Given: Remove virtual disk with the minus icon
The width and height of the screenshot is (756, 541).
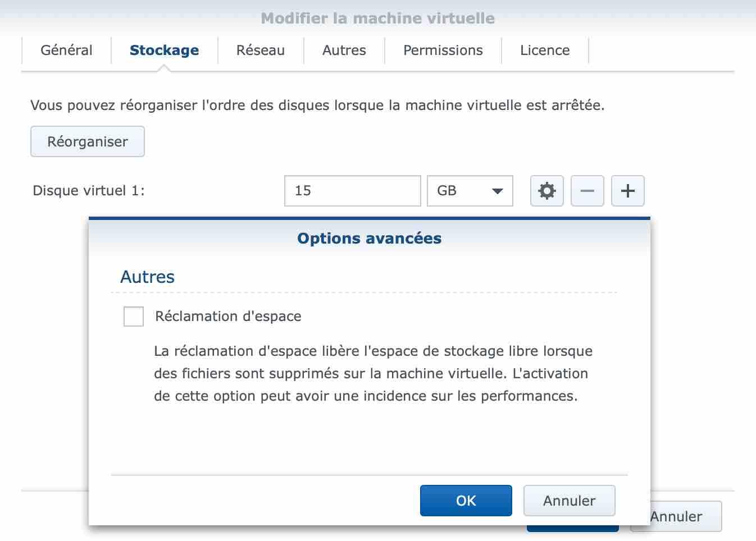Looking at the screenshot, I should 587,191.
